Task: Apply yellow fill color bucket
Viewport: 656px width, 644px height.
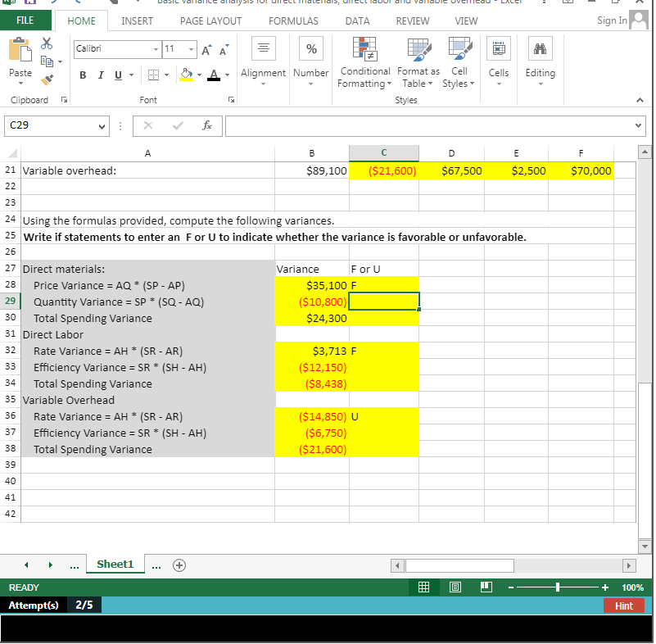Action: pos(186,75)
